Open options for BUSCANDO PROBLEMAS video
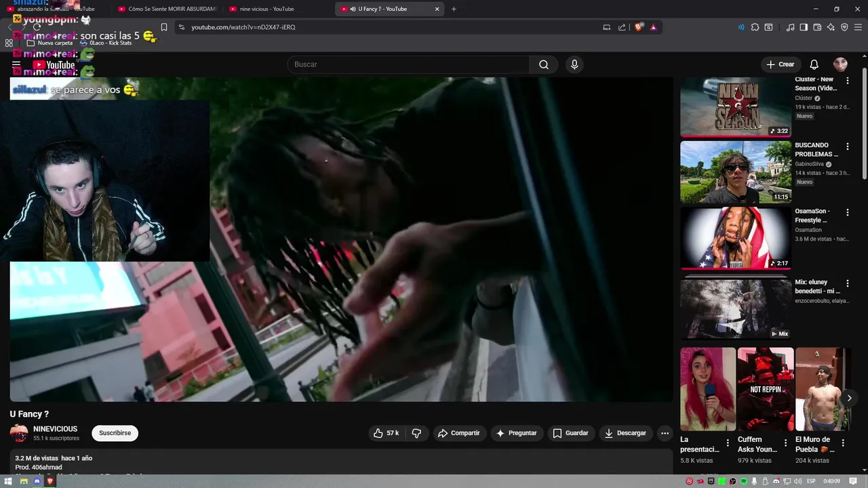The width and height of the screenshot is (868, 488). point(847,146)
